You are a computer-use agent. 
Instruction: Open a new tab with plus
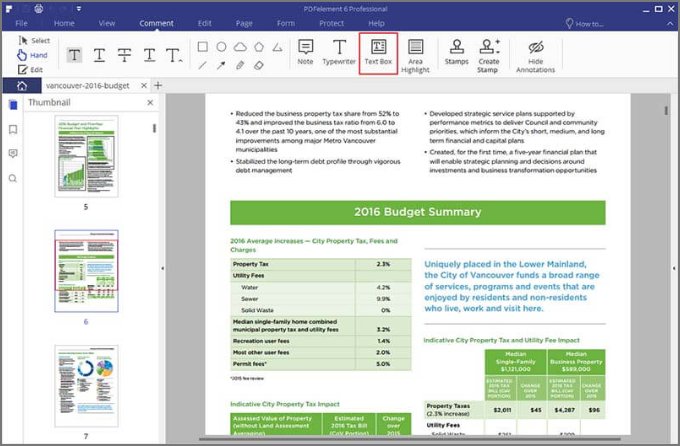(158, 85)
